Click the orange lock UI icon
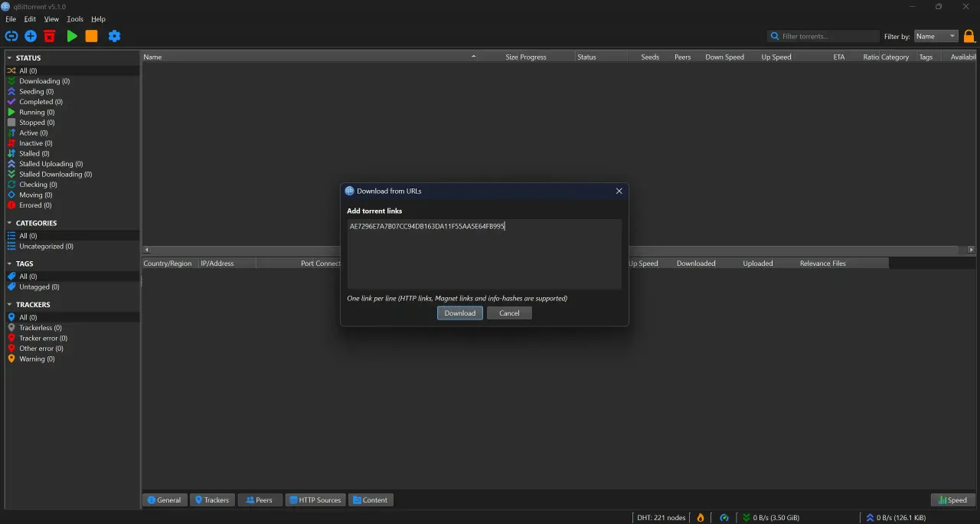This screenshot has width=980, height=524. tap(969, 36)
